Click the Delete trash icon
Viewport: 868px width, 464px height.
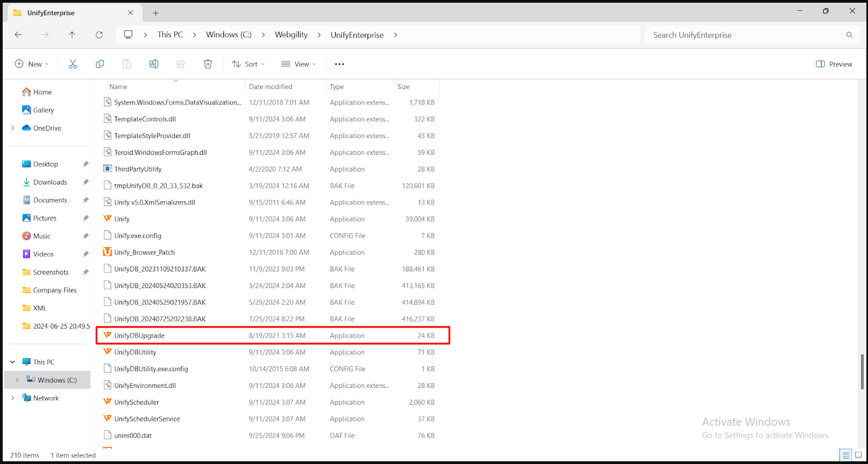pos(208,64)
